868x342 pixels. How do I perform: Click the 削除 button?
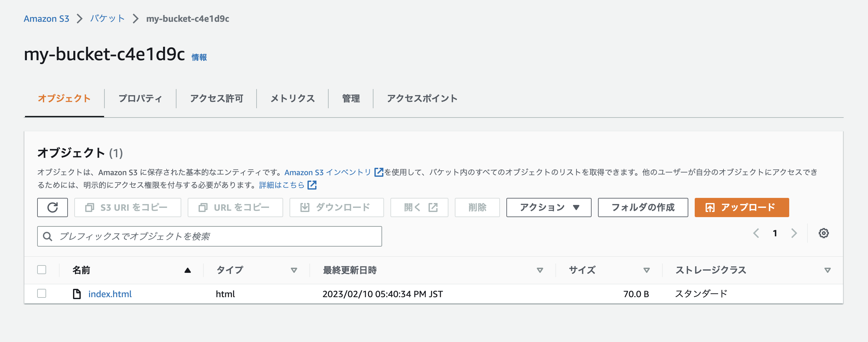477,207
